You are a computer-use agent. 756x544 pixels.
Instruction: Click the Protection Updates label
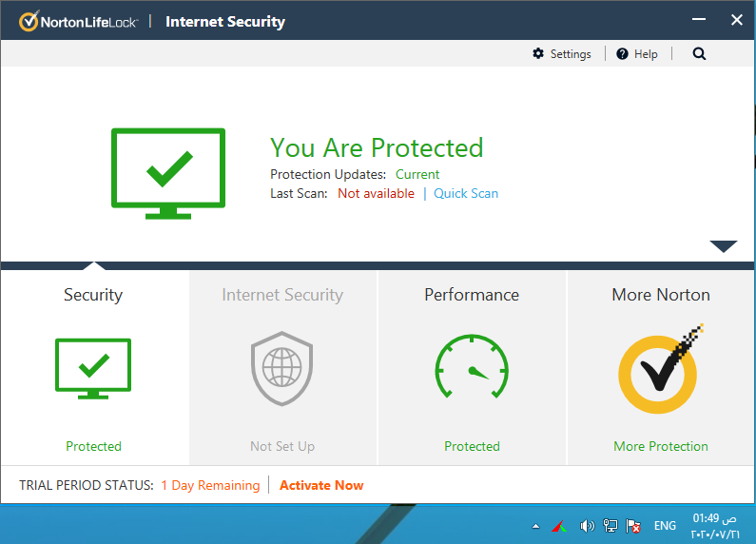pyautogui.click(x=328, y=174)
